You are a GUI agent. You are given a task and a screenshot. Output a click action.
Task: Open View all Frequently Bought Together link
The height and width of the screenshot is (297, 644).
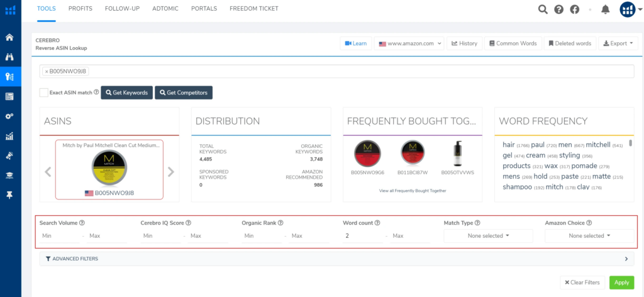[x=413, y=191]
